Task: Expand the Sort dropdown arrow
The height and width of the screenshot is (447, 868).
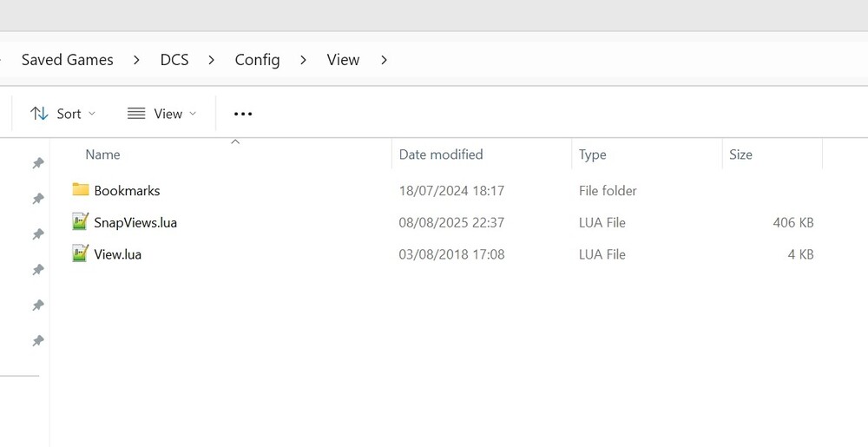Action: [92, 114]
